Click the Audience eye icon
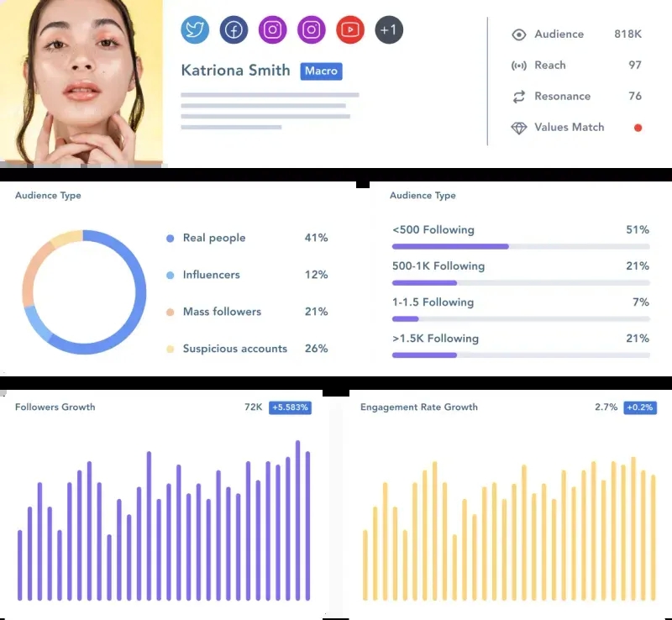 point(519,34)
